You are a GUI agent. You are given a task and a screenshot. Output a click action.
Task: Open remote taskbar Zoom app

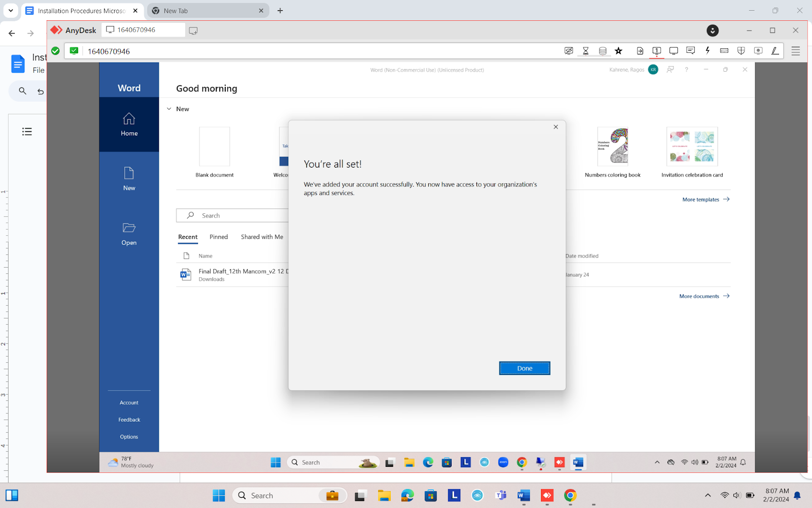click(503, 462)
